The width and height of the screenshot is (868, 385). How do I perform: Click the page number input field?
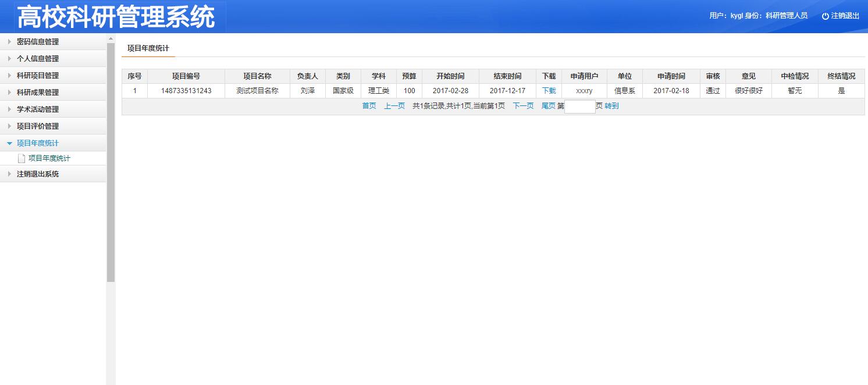click(x=579, y=107)
